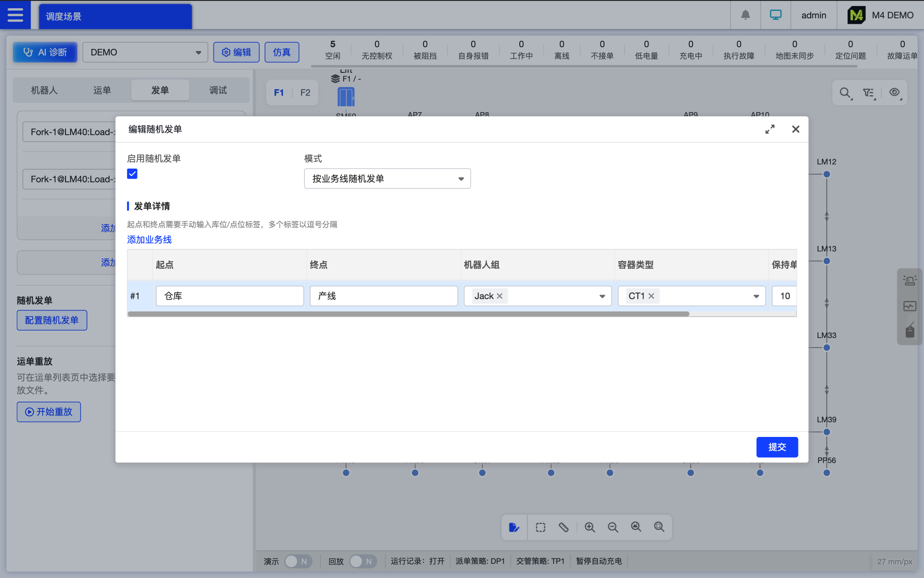Click the 提交 submit button
This screenshot has height=578, width=924.
[x=777, y=447]
